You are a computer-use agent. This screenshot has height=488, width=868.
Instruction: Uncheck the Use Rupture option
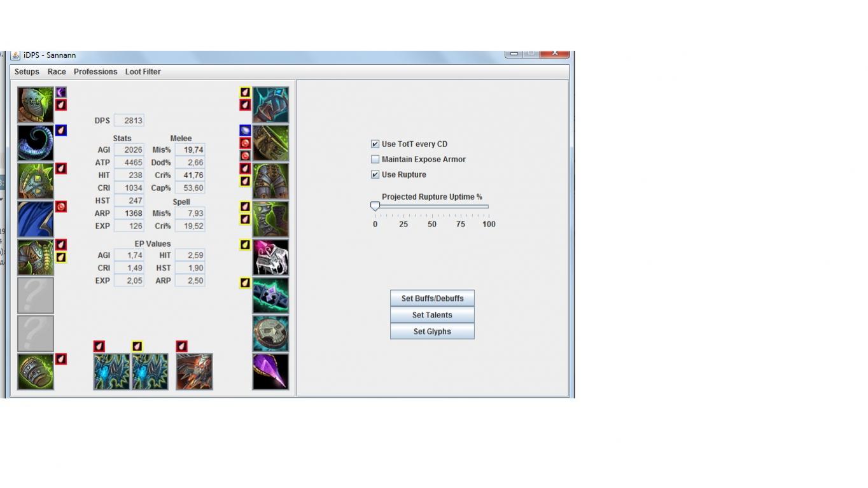point(375,175)
